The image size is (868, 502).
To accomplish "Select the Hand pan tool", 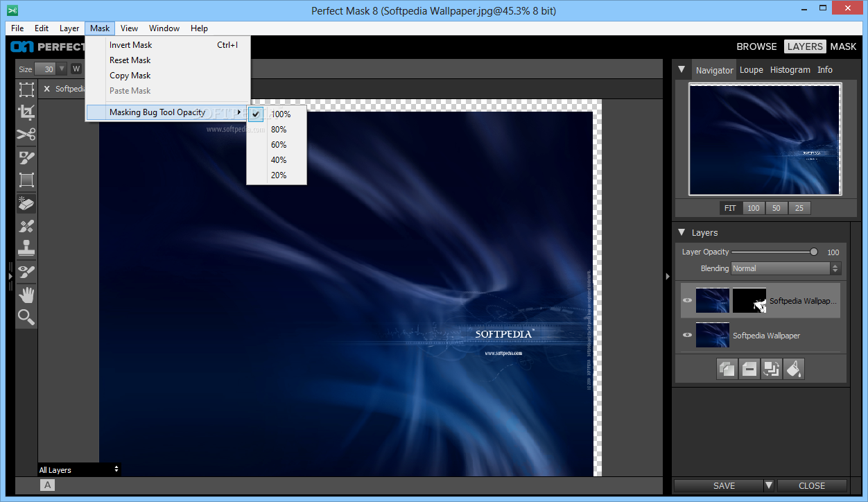I will coord(26,295).
